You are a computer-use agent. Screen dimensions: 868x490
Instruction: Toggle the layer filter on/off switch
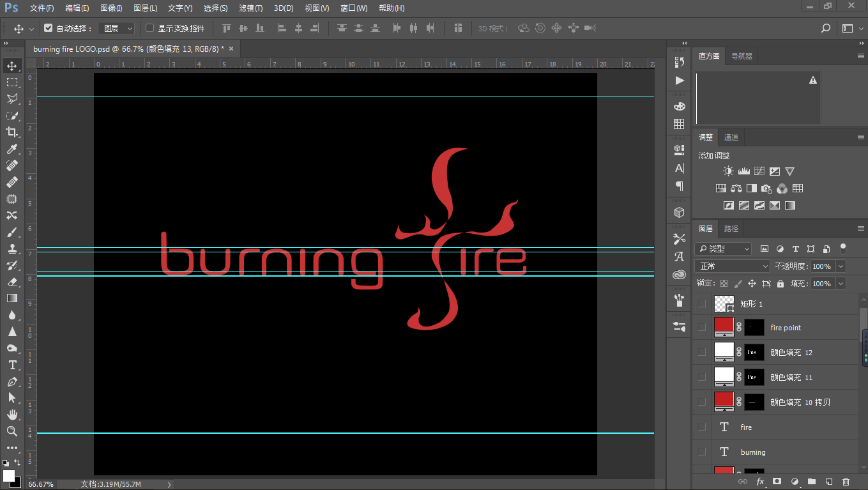(843, 248)
